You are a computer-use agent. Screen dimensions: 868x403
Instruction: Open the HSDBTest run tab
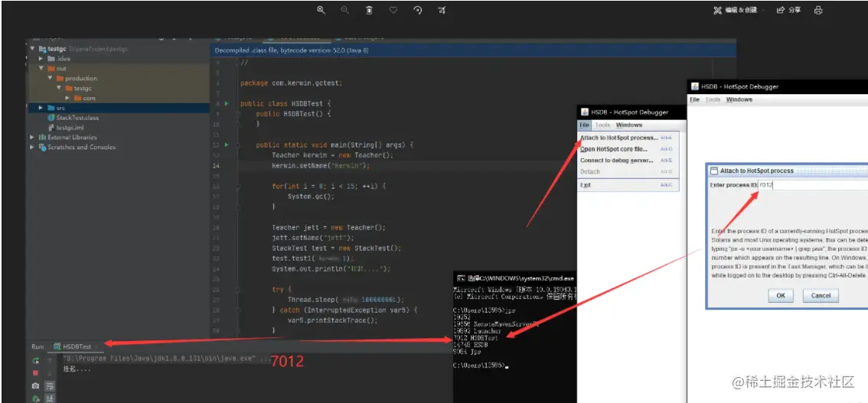77,346
